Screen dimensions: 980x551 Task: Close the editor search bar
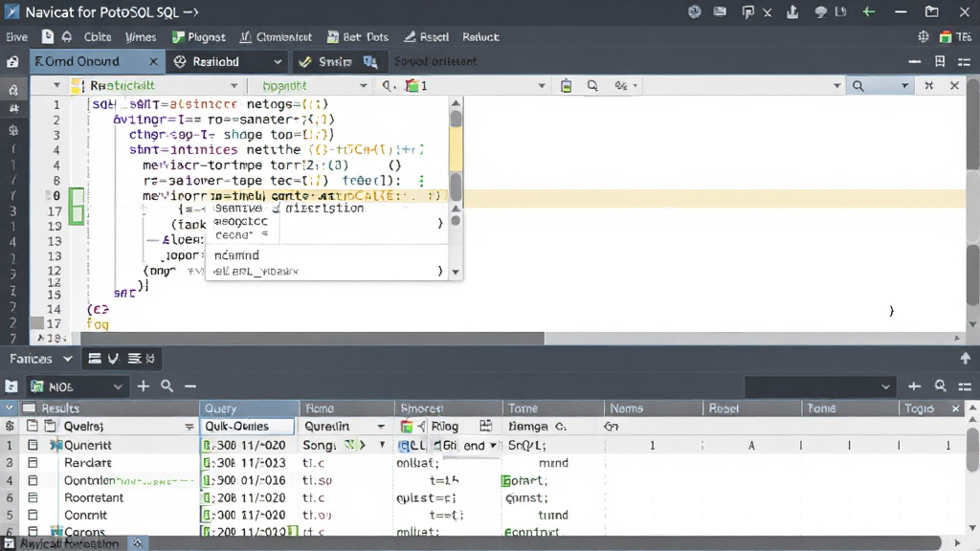tap(954, 85)
